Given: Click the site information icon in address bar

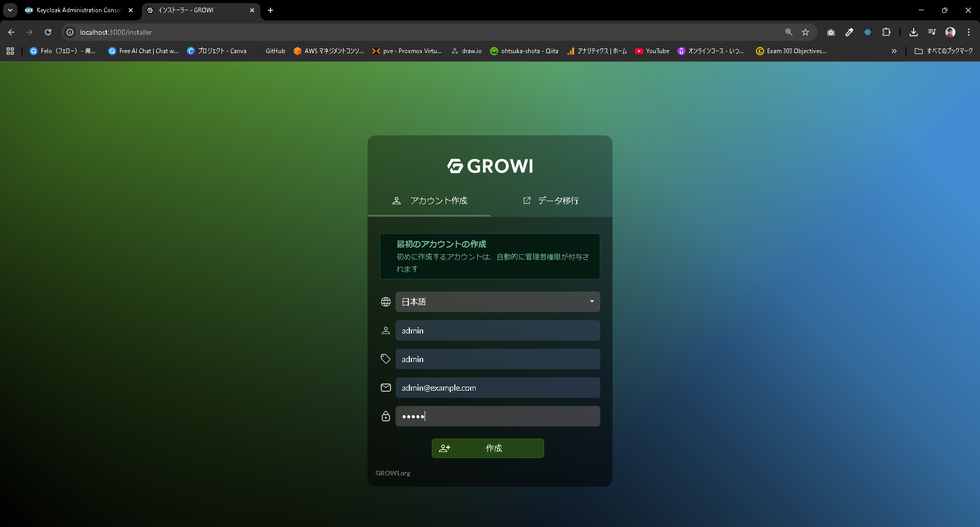Looking at the screenshot, I should (x=70, y=32).
